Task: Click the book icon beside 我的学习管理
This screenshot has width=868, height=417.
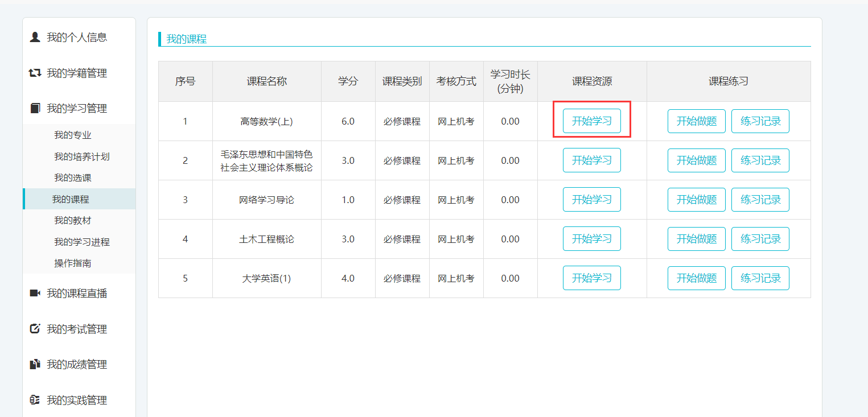Action: 35,108
